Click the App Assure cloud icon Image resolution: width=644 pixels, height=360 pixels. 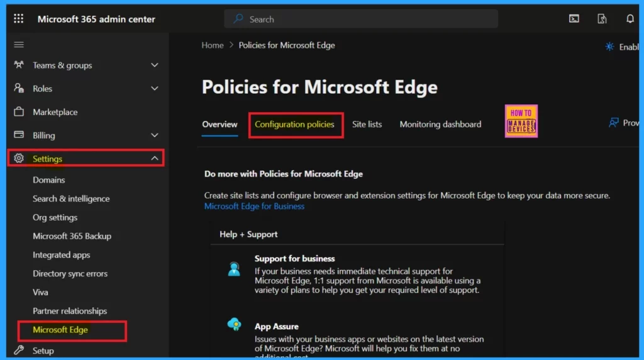(x=234, y=324)
